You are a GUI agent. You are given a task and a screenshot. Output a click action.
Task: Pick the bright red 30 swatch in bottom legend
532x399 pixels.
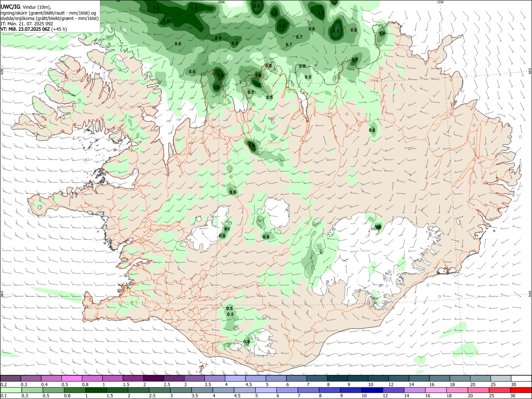520,390
